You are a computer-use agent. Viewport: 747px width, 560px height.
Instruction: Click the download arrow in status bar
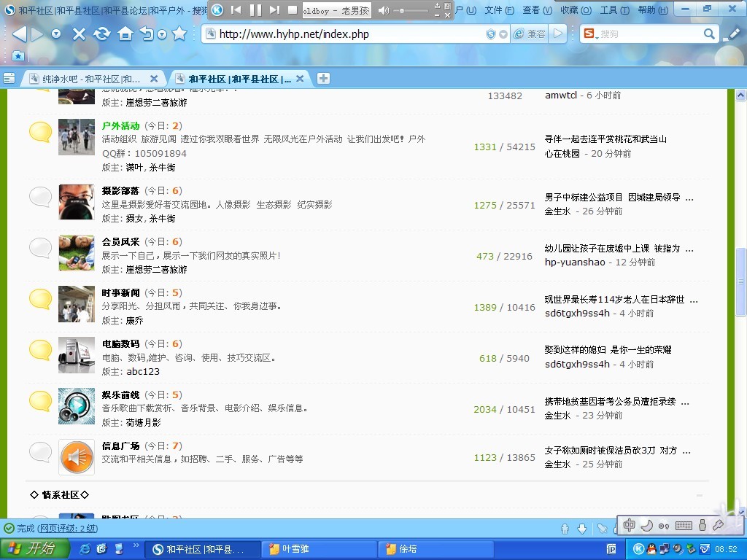tap(581, 529)
